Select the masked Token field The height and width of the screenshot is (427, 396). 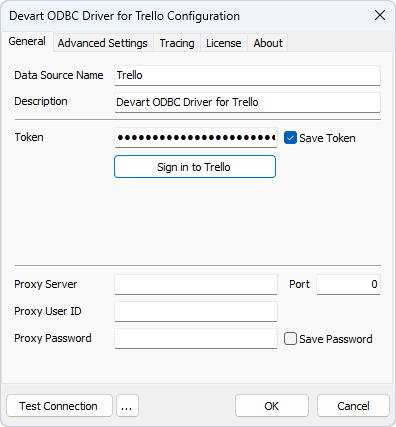[196, 137]
